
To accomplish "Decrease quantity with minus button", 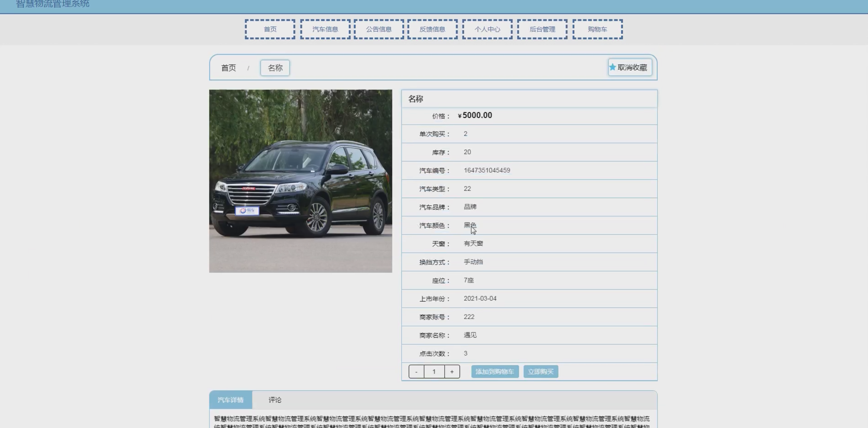I will click(416, 371).
